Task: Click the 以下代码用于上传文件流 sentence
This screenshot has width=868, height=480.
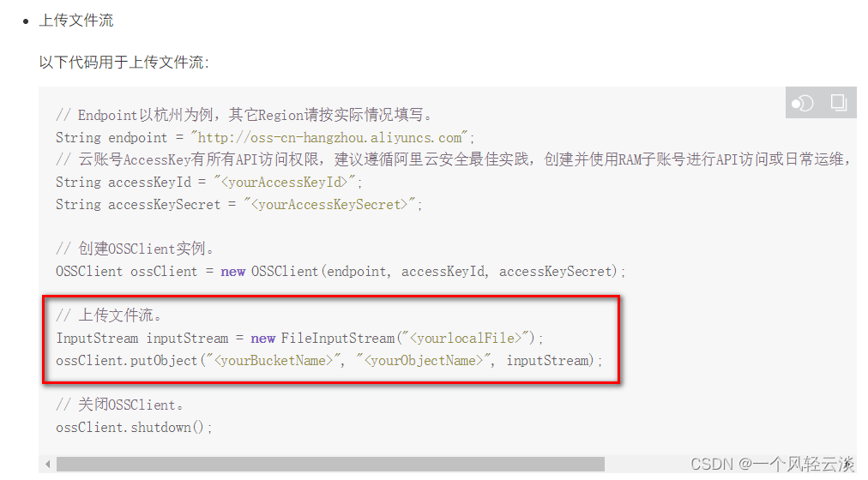Action: coord(124,63)
